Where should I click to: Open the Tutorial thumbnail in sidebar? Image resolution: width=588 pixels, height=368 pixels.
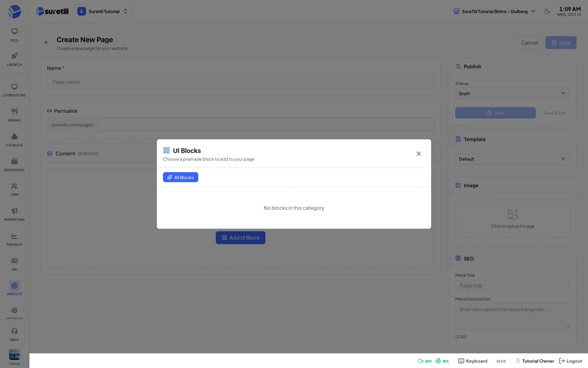click(14, 357)
